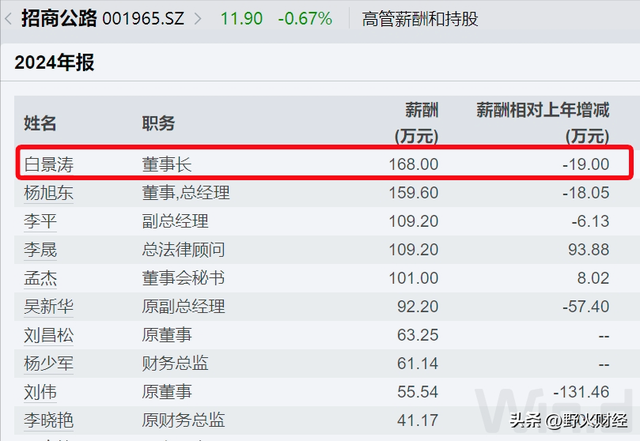Click salary change value -131.46
This screenshot has width=640, height=441.
tap(581, 392)
